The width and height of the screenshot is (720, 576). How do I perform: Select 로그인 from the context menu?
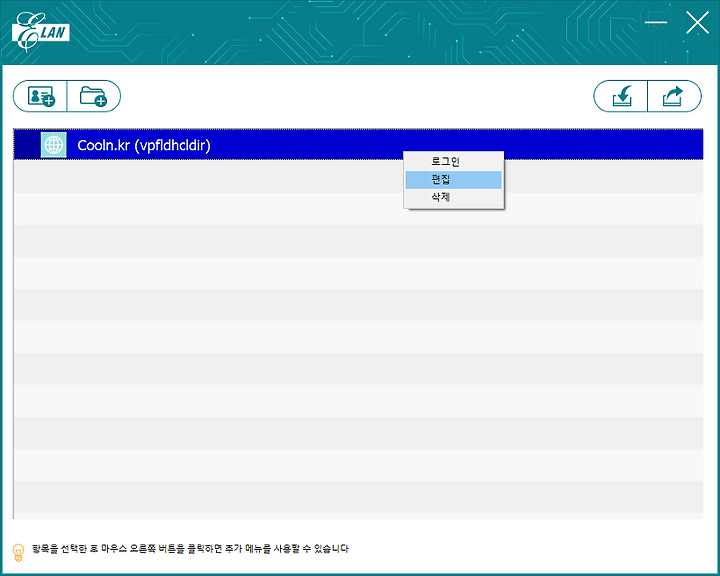[x=453, y=161]
